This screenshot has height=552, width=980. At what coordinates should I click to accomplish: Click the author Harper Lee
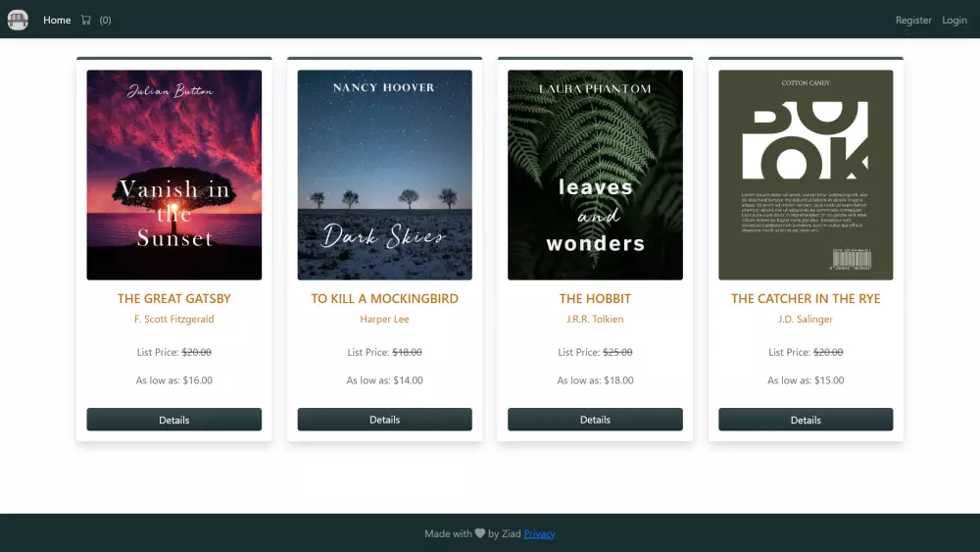coord(384,319)
